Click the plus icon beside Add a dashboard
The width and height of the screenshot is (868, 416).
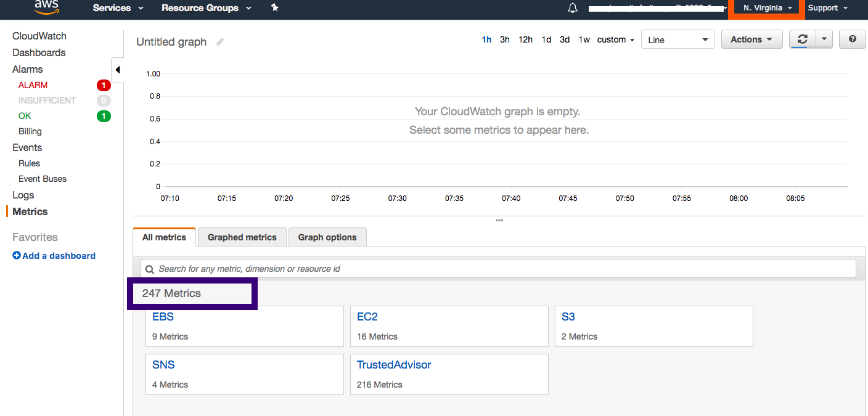17,255
